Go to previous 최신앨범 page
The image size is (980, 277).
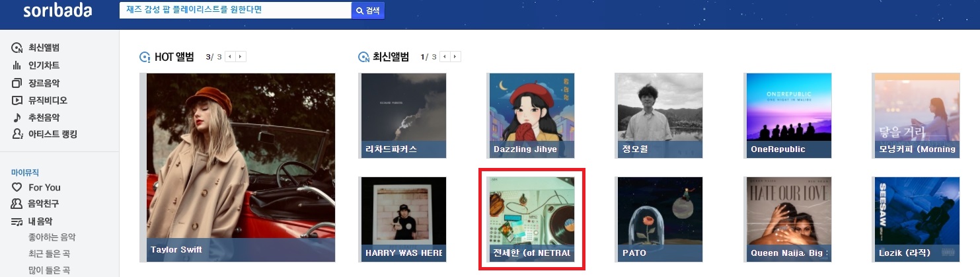click(x=445, y=57)
